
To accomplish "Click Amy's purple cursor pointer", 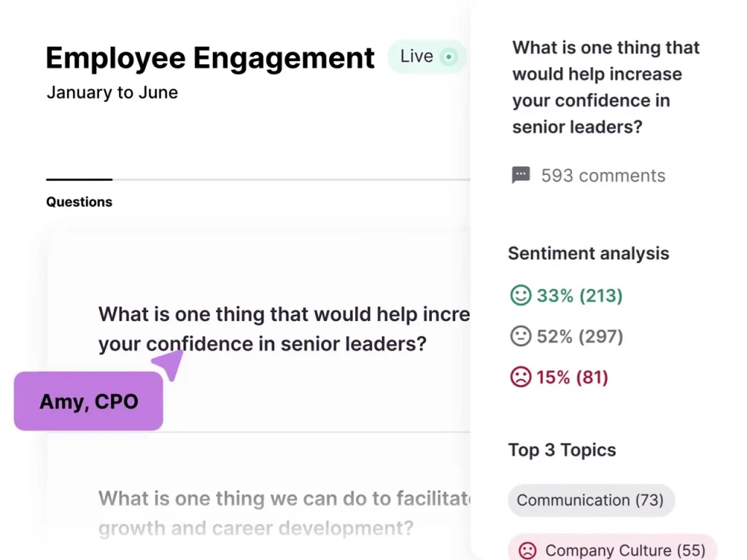I will [169, 362].
